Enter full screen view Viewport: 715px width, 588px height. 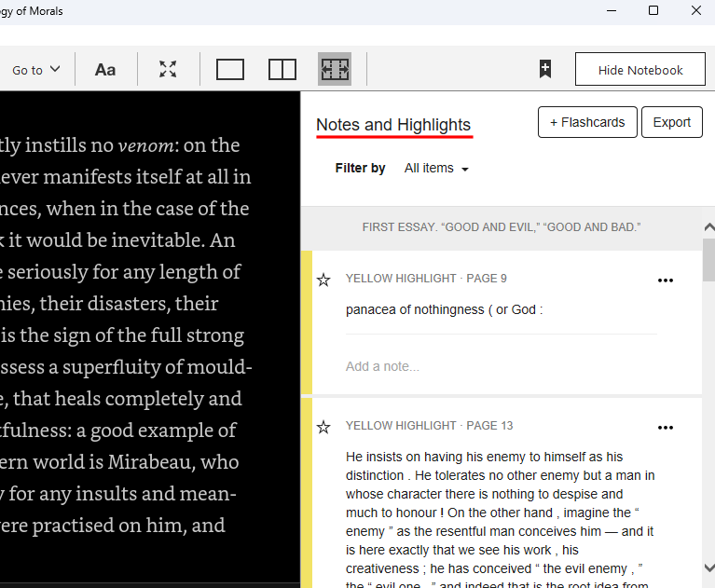coord(168,70)
